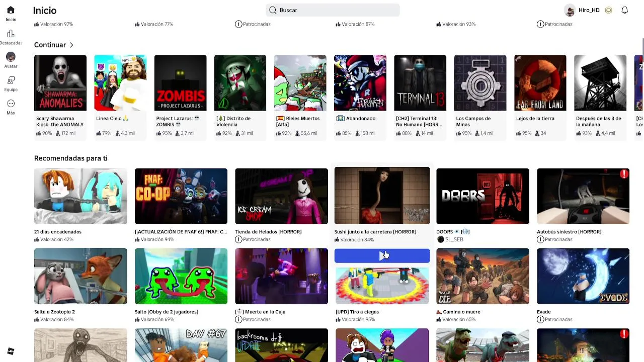
Task: Open the Equipo icon in sidebar
Action: coord(11,80)
